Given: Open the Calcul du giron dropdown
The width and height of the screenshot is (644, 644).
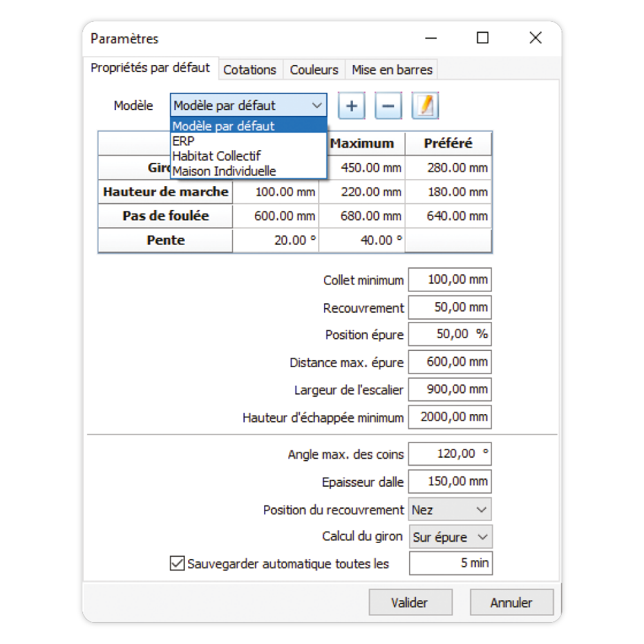Looking at the screenshot, I should 450,536.
